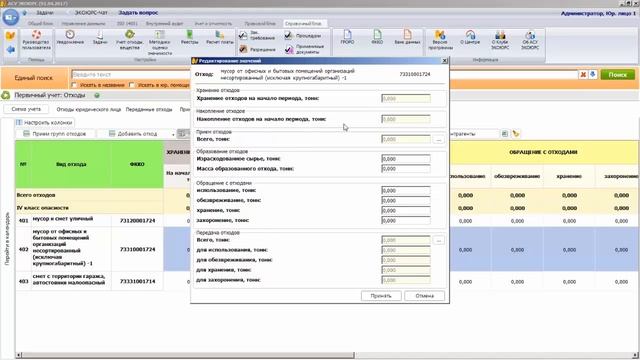Viewport: 640px width, 360px height.
Task: Show Версия программы info
Action: tap(440, 40)
